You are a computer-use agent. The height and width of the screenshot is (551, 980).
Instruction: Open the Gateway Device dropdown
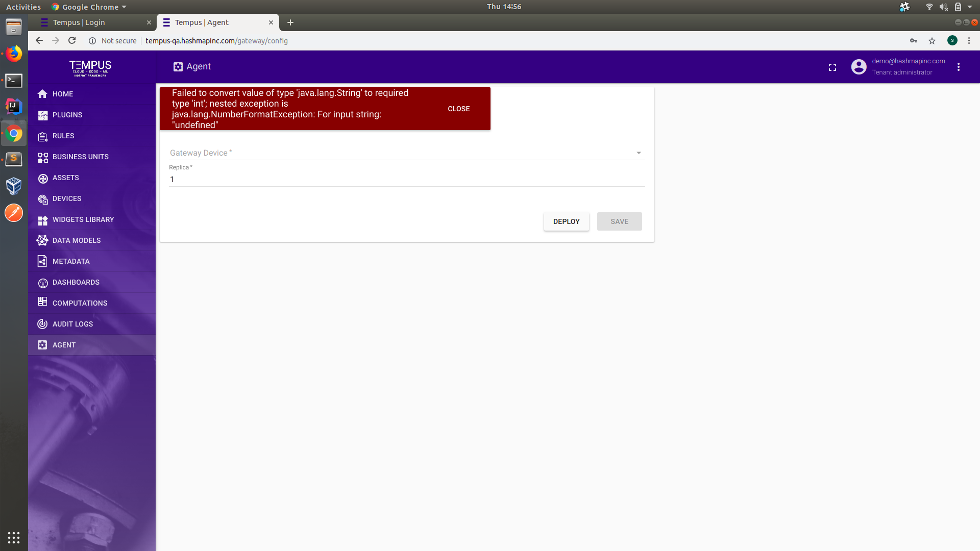(x=638, y=153)
